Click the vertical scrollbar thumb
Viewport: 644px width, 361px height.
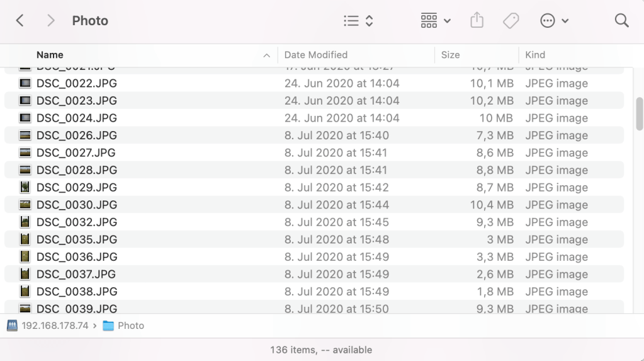click(x=640, y=113)
